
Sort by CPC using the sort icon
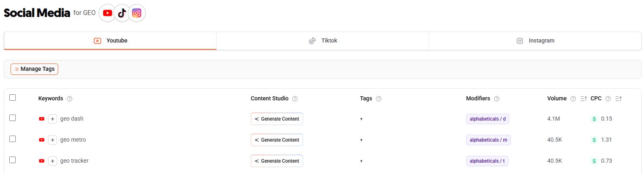[619, 99]
